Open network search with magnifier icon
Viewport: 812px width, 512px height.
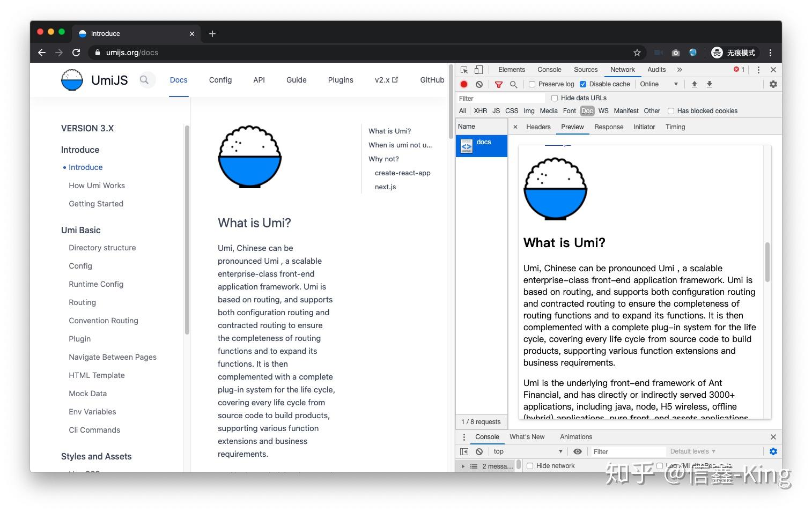point(513,84)
